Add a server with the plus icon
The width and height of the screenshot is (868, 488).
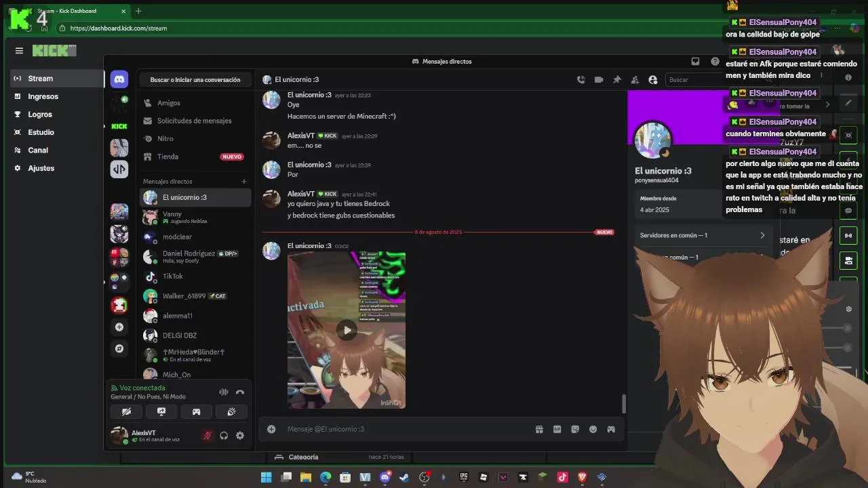[x=119, y=327]
